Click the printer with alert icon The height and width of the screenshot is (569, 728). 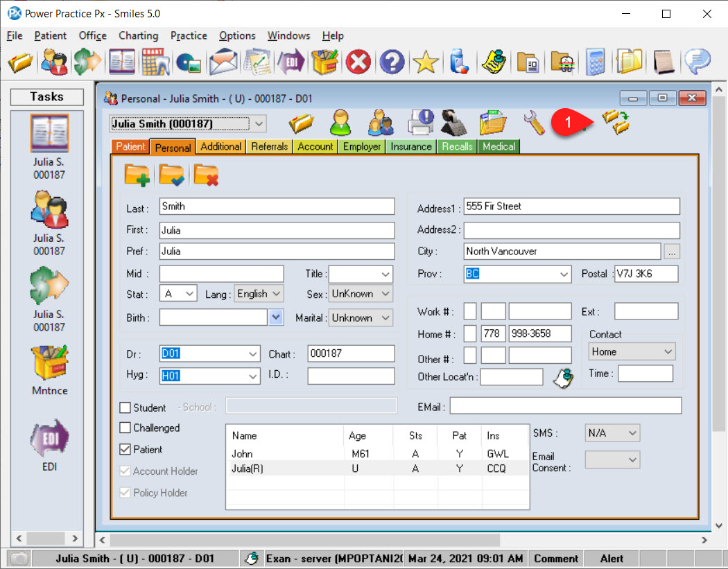click(420, 123)
